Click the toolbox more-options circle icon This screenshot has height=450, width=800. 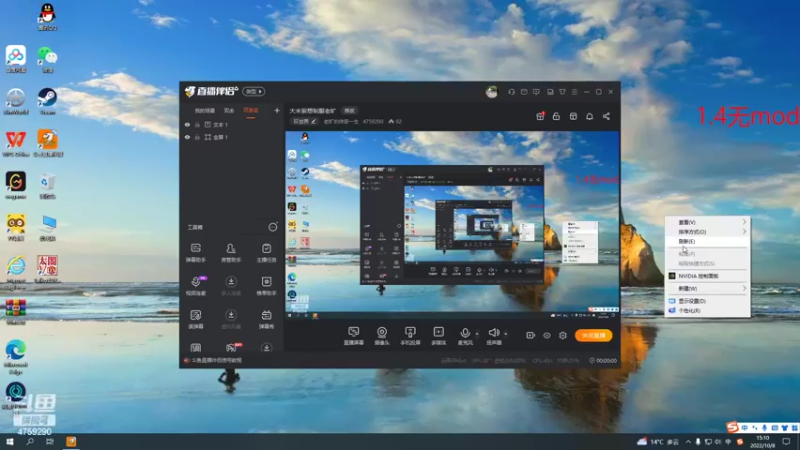click(x=273, y=227)
